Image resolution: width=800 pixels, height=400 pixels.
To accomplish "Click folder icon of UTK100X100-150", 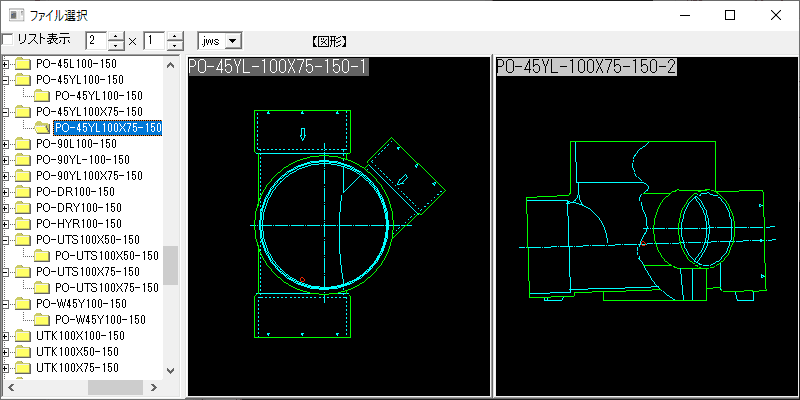I will [x=22, y=336].
